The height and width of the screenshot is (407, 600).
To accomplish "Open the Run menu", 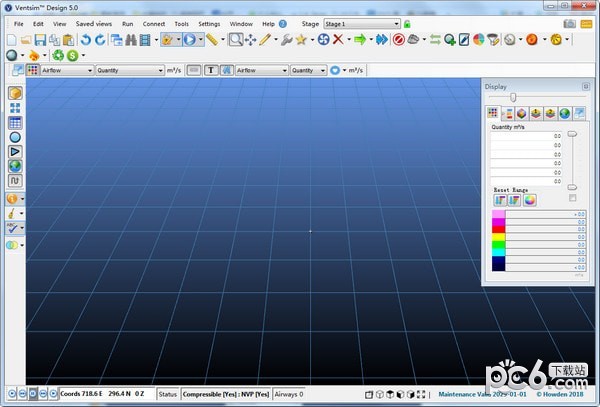I will pos(127,24).
